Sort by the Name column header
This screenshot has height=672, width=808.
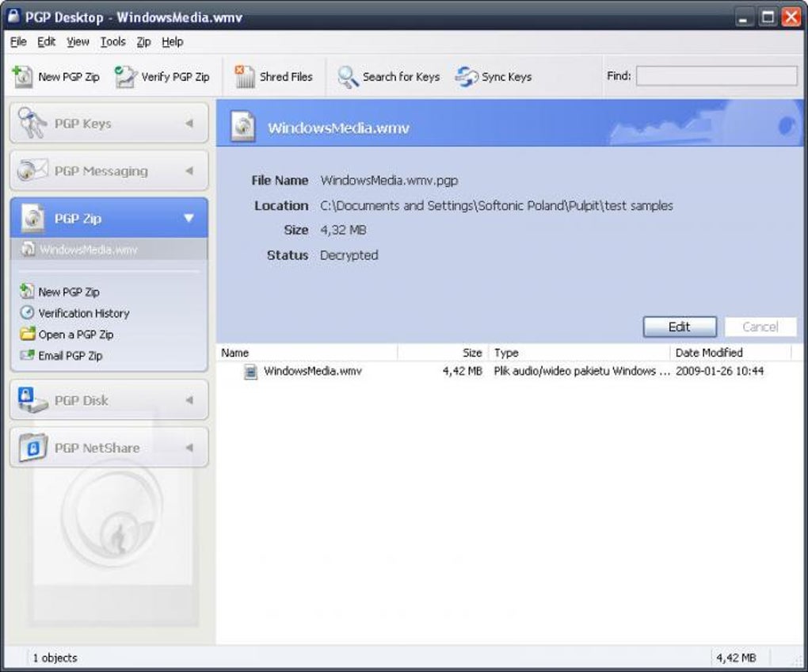click(x=307, y=353)
